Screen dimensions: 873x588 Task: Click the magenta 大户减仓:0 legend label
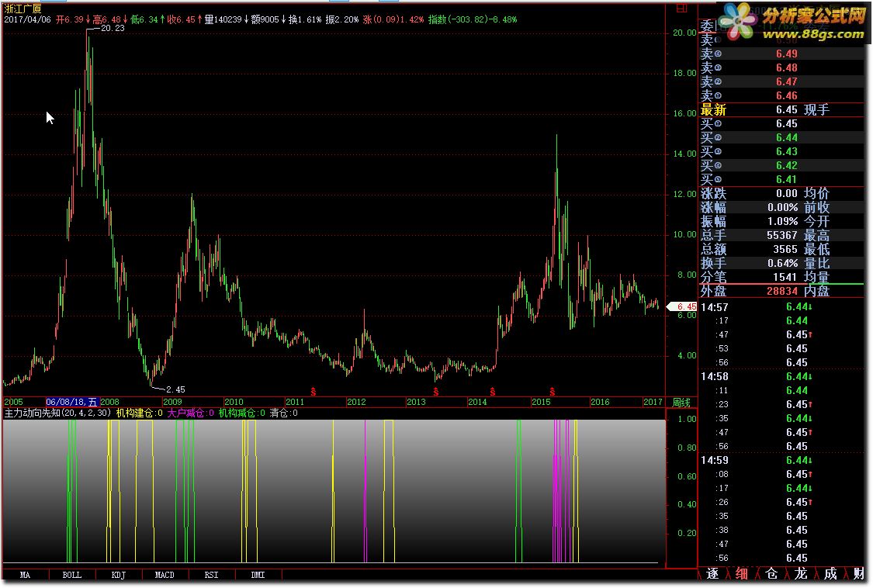190,413
